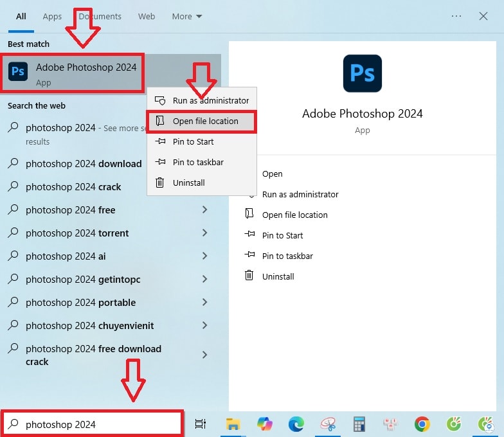Viewport: 504px width, 437px height.
Task: Choose Open file location in context menu
Action: coord(202,121)
